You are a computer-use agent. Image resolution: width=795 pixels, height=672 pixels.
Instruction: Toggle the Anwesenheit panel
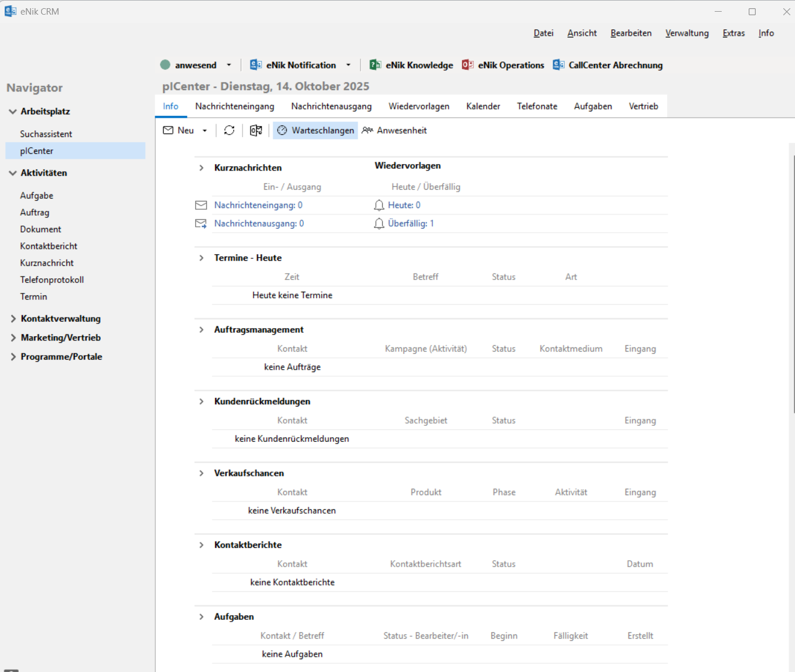pyautogui.click(x=395, y=130)
